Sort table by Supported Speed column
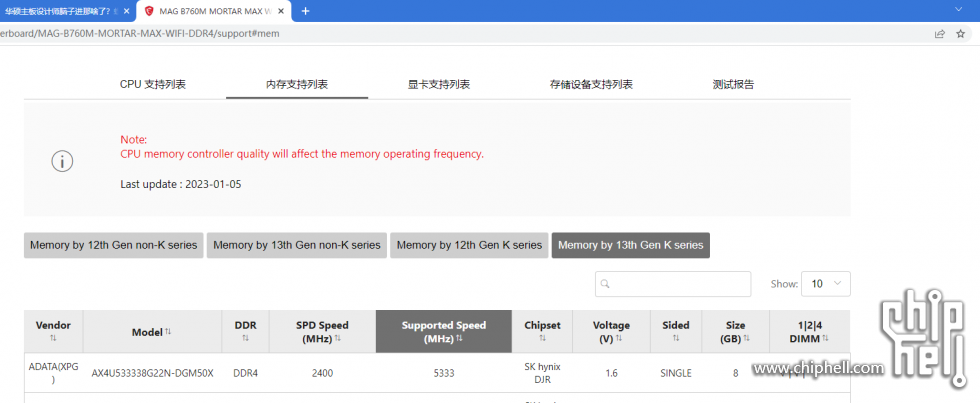This screenshot has width=980, height=403. (x=444, y=331)
